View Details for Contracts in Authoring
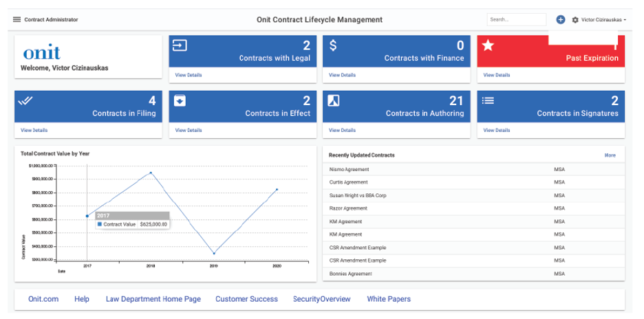This screenshot has width=644, height=319. [342, 130]
